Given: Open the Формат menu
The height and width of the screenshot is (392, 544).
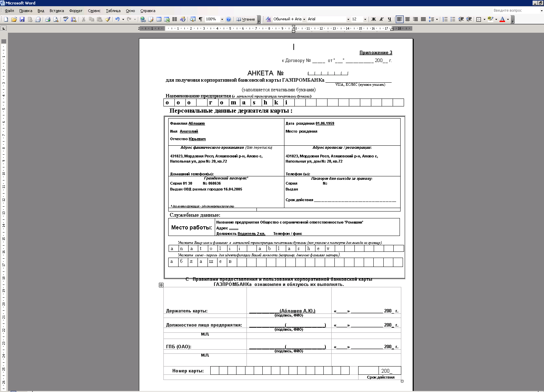Looking at the screenshot, I should click(76, 11).
